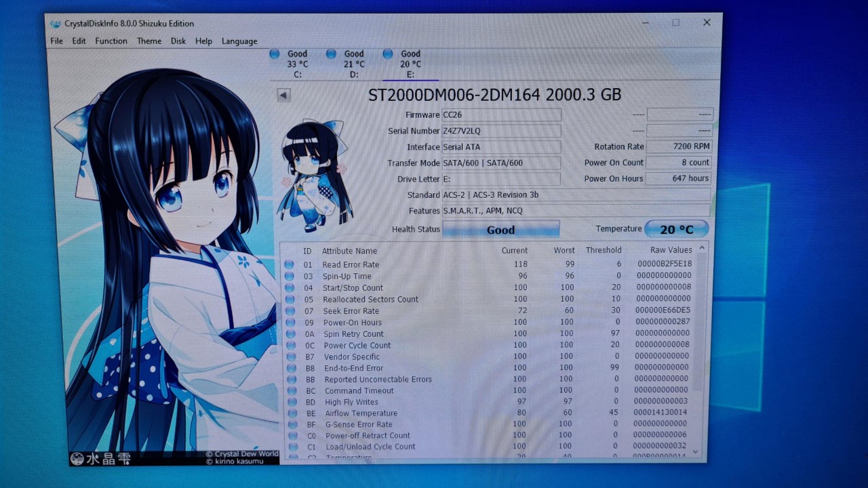This screenshot has height=488, width=868.
Task: Click the status dot for Reported Uncorrectable Errors
Action: click(x=291, y=379)
